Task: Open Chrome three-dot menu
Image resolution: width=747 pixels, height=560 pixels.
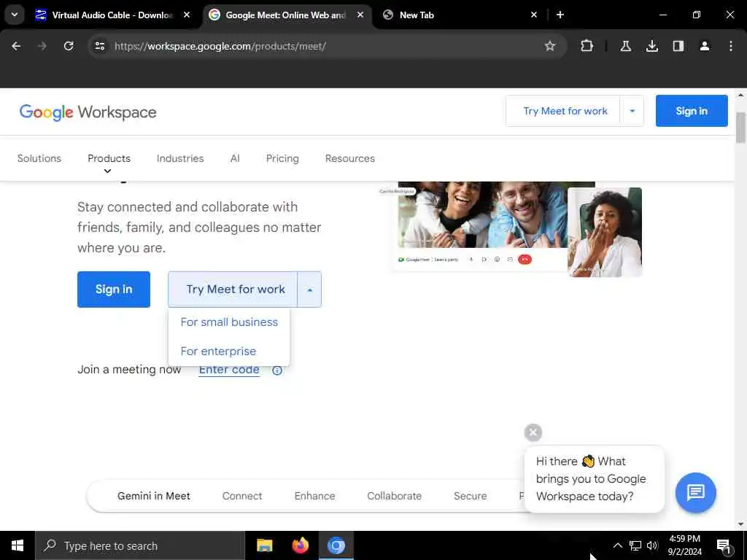Action: (731, 46)
